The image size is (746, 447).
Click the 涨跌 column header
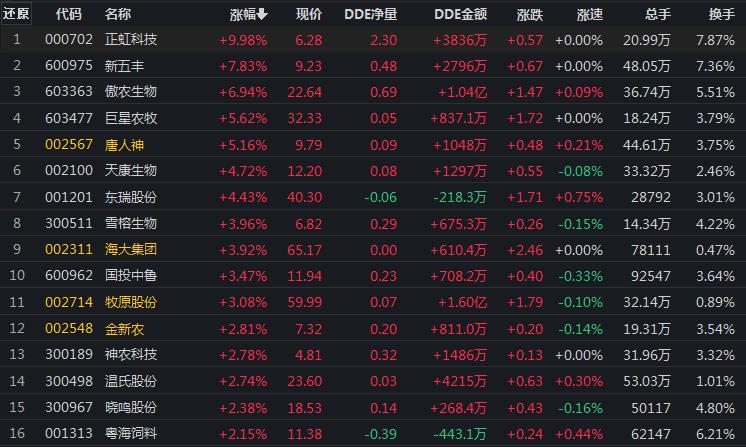pyautogui.click(x=530, y=14)
